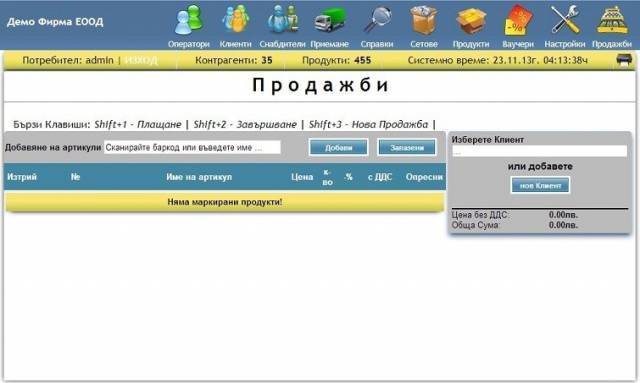Screen dimensions: 640x383
Task: Focus the Изберете Клиент input field
Action: [540, 151]
